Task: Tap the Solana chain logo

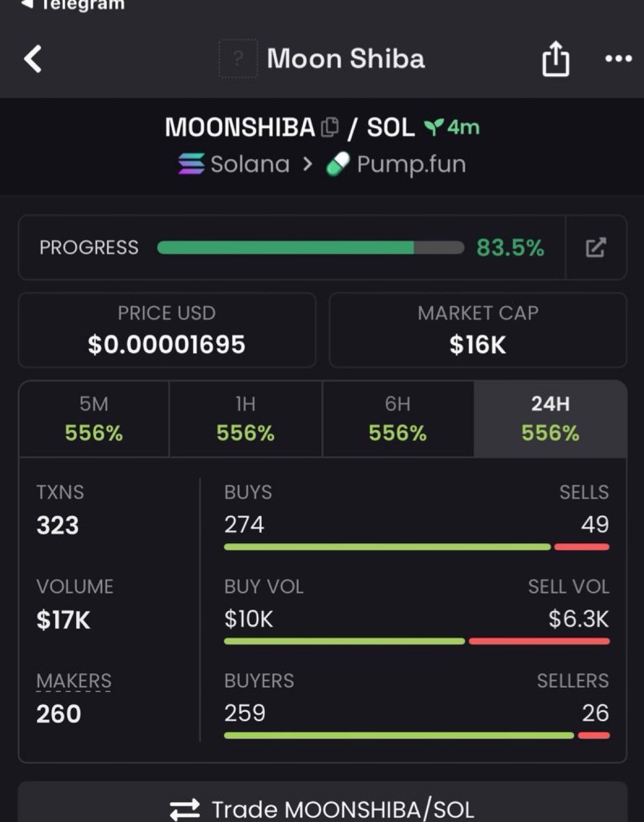Action: (x=191, y=164)
